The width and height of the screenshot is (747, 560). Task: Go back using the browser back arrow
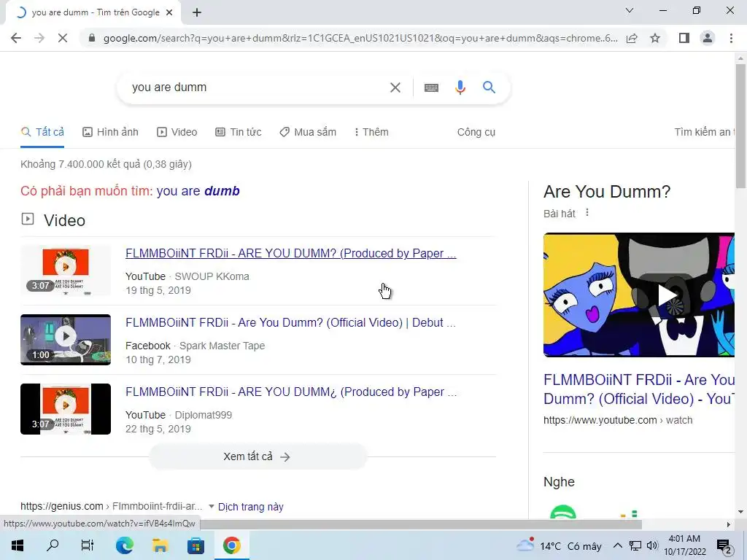tap(16, 38)
